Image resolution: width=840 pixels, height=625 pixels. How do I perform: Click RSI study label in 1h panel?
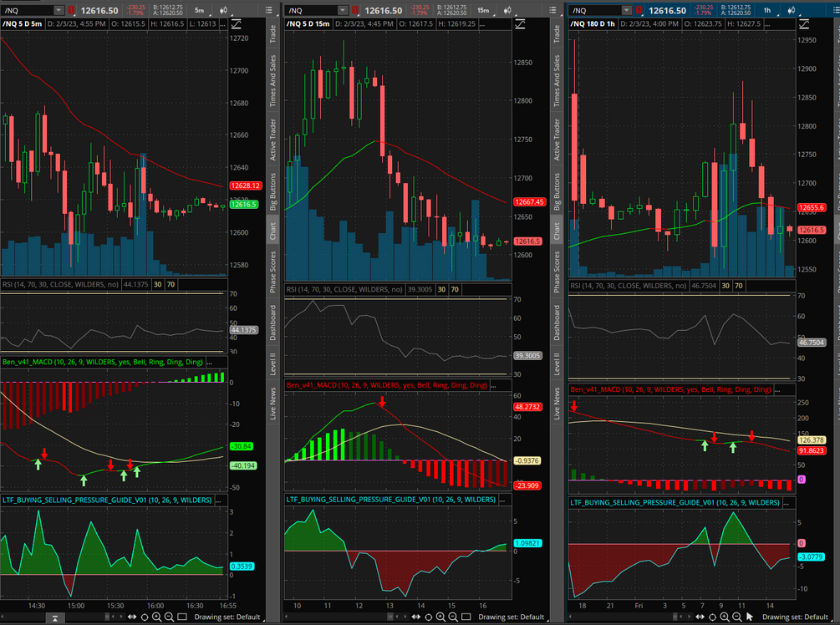click(628, 286)
